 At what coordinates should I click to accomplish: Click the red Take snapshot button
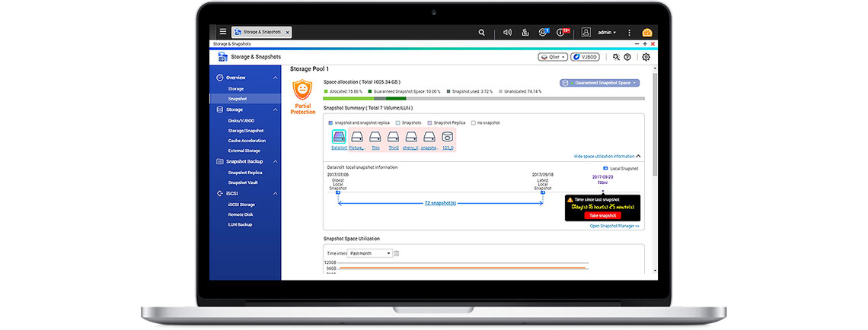pyautogui.click(x=603, y=215)
